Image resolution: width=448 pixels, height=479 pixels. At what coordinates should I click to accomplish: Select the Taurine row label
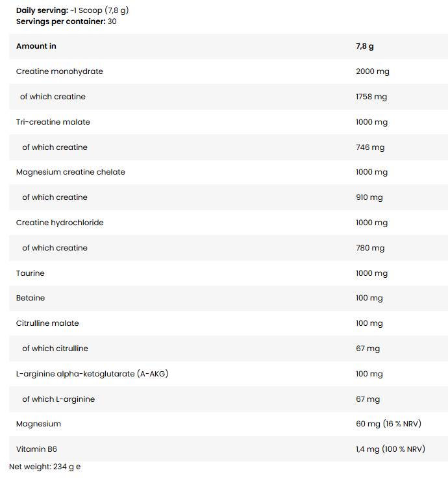31,273
